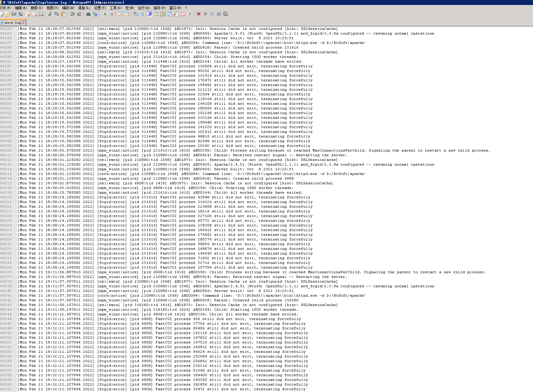Viewport: 533px width, 392px height.
Task: Open the ? help menu
Action: tap(186, 8)
